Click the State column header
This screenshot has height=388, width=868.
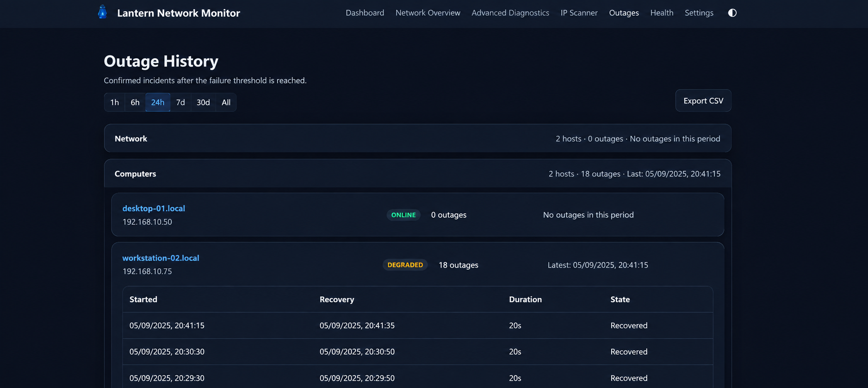(620, 300)
